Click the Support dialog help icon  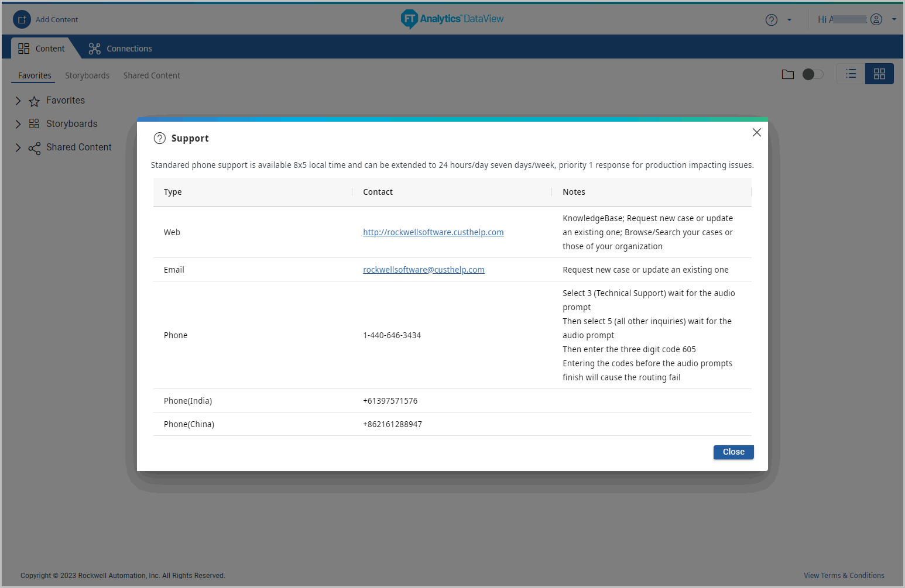tap(160, 138)
